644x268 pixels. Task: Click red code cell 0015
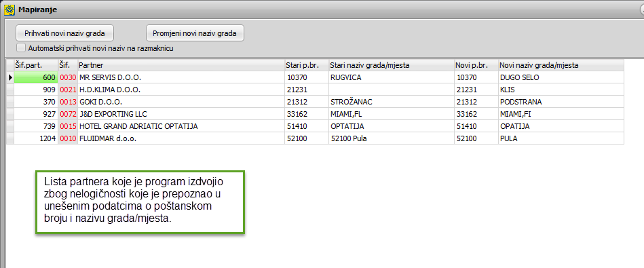click(x=68, y=126)
